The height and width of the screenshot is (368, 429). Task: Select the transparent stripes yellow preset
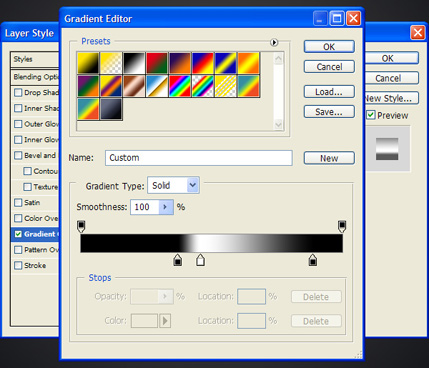click(226, 86)
